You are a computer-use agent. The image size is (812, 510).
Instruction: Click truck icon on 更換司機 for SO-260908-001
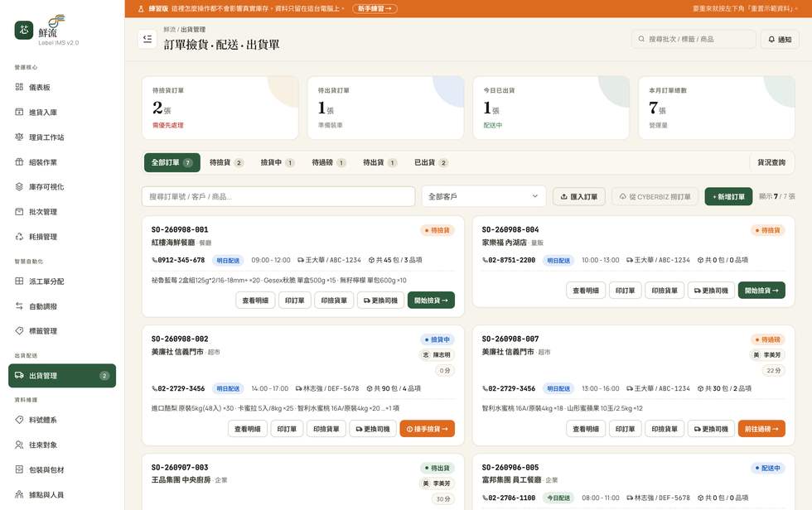pos(366,301)
